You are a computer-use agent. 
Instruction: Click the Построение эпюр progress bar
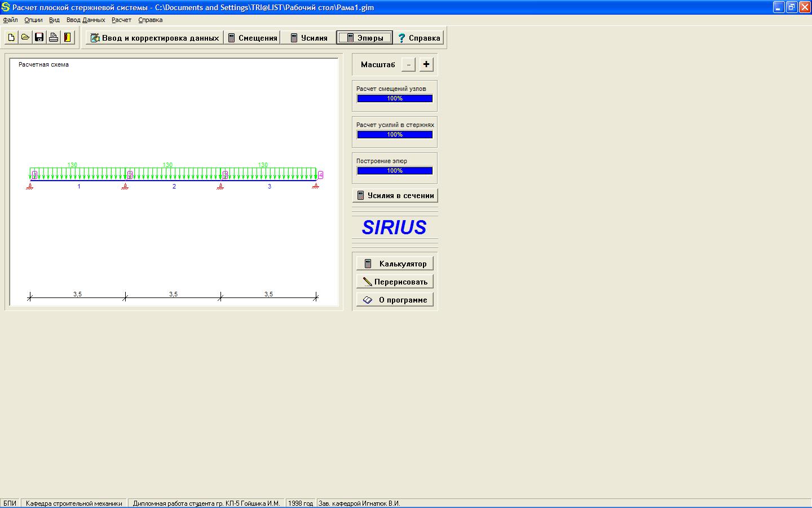(x=395, y=170)
